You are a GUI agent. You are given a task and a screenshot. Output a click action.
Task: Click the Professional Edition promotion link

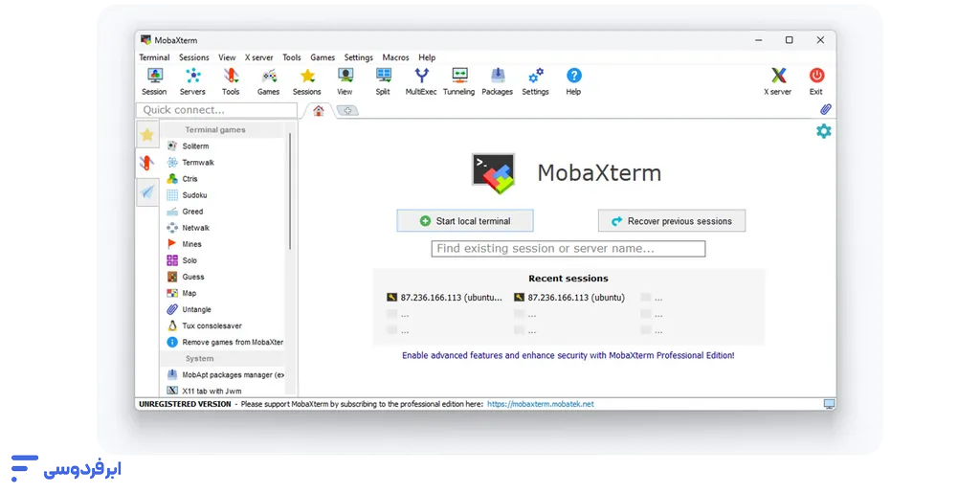pos(568,355)
